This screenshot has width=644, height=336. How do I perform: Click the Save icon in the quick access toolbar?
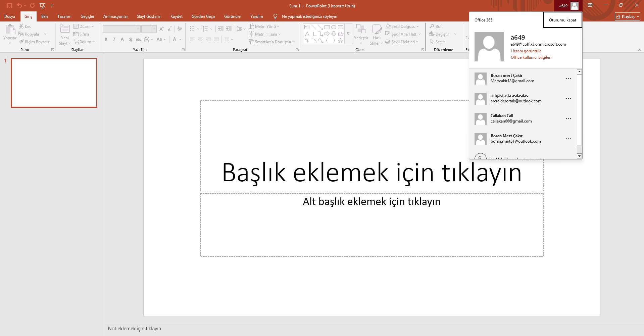point(10,6)
